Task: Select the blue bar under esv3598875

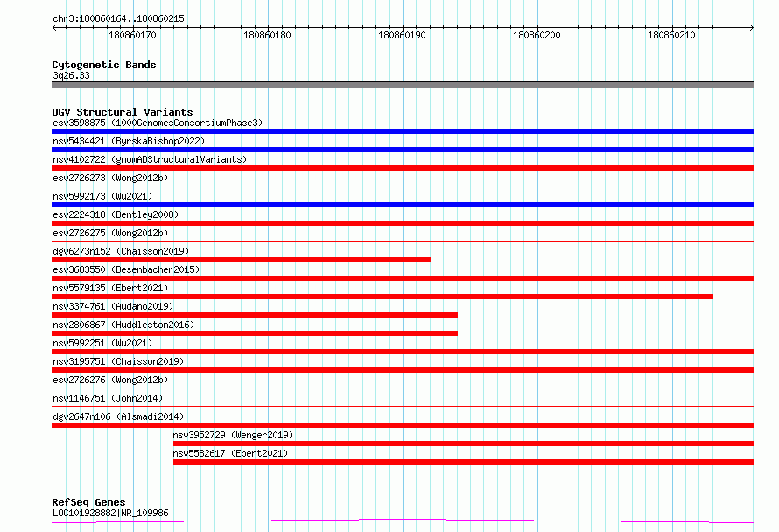Action: 403,131
